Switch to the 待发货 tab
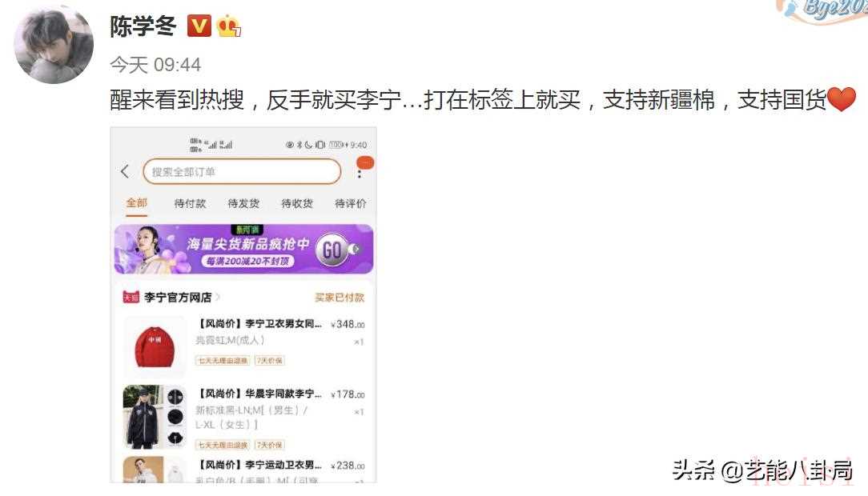The height and width of the screenshot is (496, 868). (243, 203)
